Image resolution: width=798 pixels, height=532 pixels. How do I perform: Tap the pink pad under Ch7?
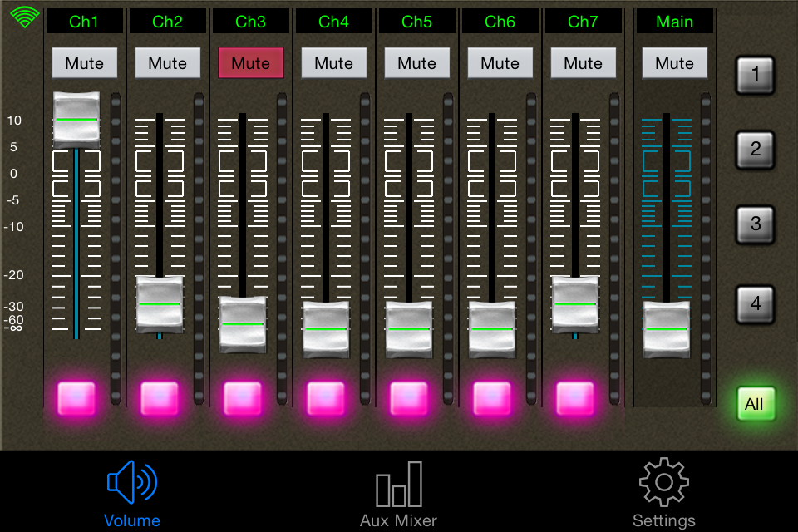pyautogui.click(x=575, y=397)
